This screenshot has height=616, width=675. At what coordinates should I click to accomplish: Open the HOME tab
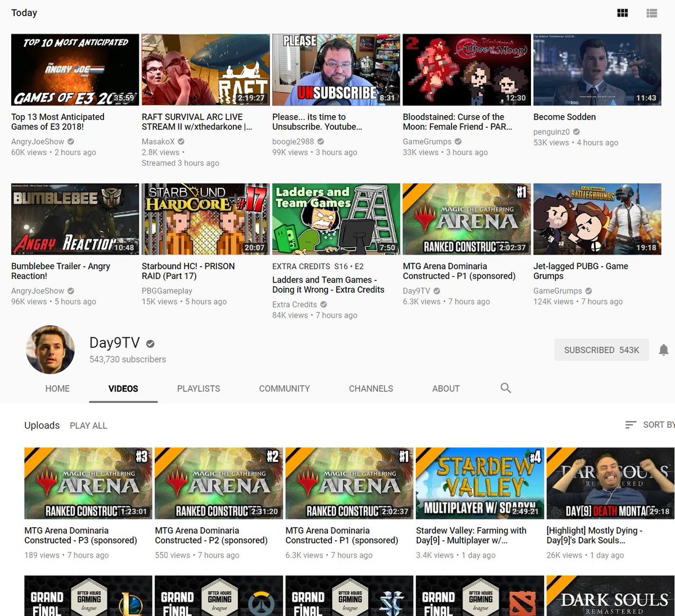pos(57,388)
